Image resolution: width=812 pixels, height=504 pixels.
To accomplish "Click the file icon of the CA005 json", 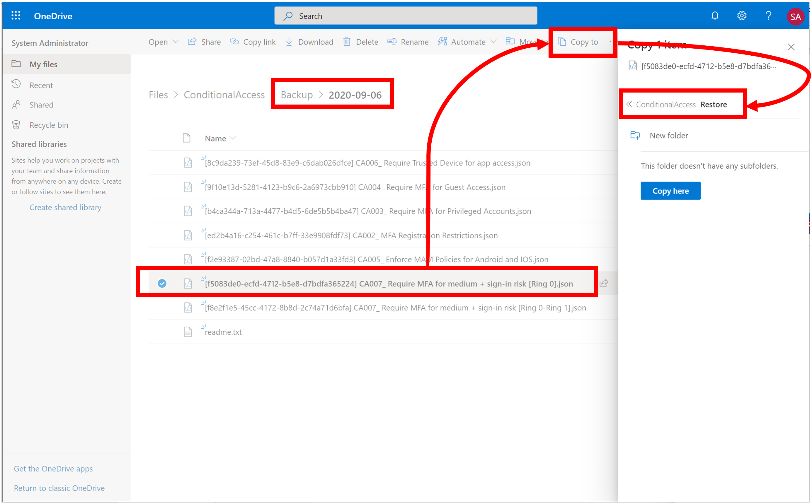I will [x=188, y=259].
